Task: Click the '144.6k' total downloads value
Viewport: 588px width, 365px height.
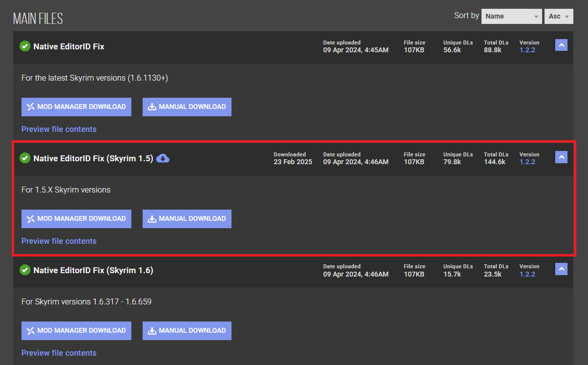Action: point(495,162)
